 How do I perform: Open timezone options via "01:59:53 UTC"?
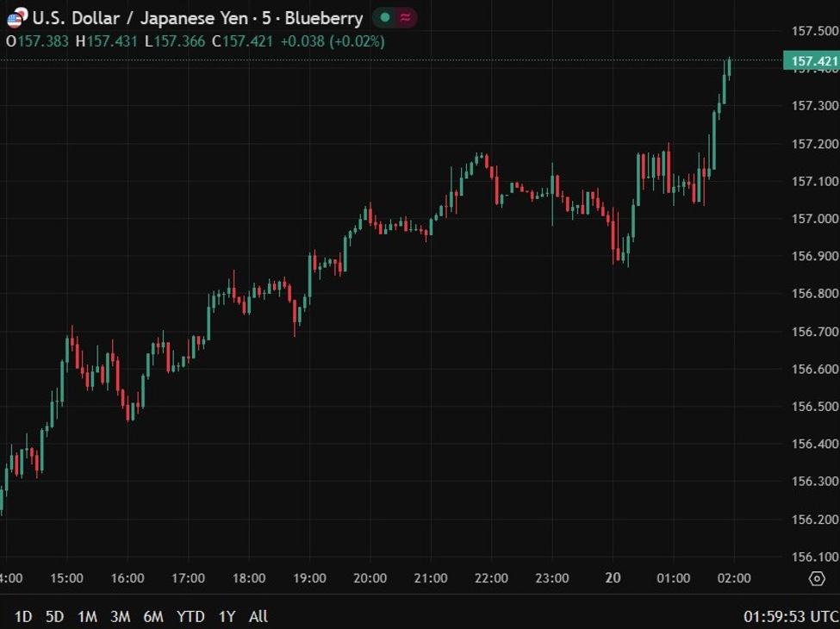787,617
